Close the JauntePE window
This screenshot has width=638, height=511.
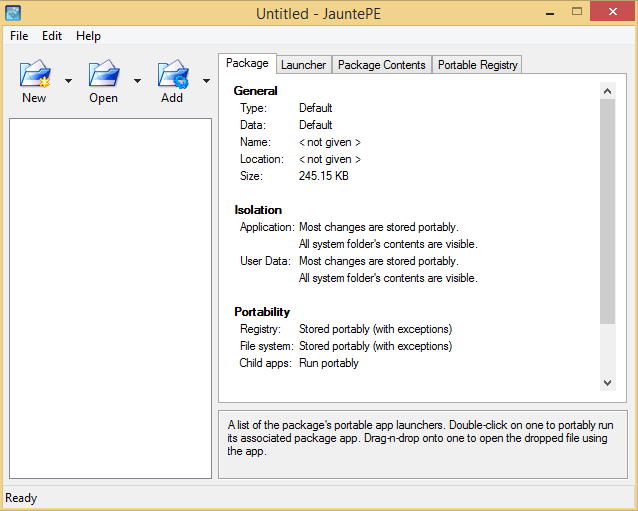(613, 12)
